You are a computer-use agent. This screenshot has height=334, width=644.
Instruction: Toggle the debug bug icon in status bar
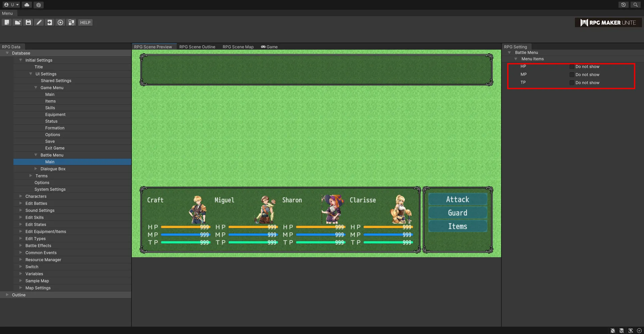pos(613,331)
